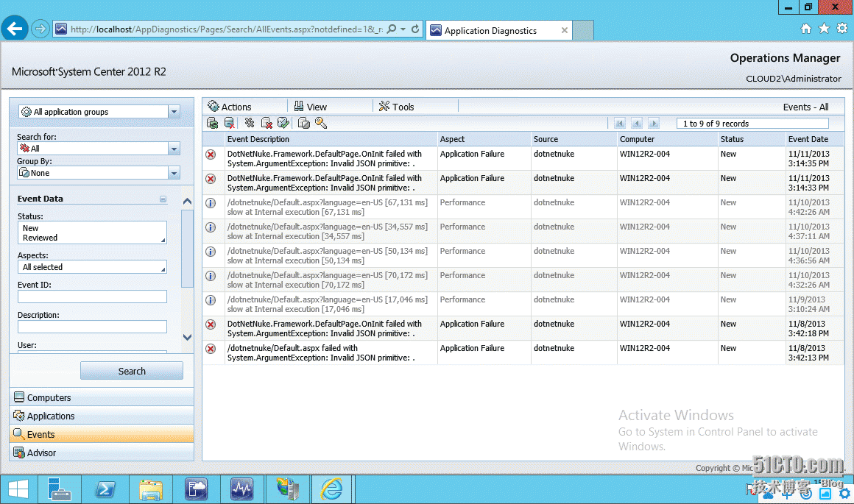The width and height of the screenshot is (854, 504).
Task: Open the View menu
Action: point(311,107)
